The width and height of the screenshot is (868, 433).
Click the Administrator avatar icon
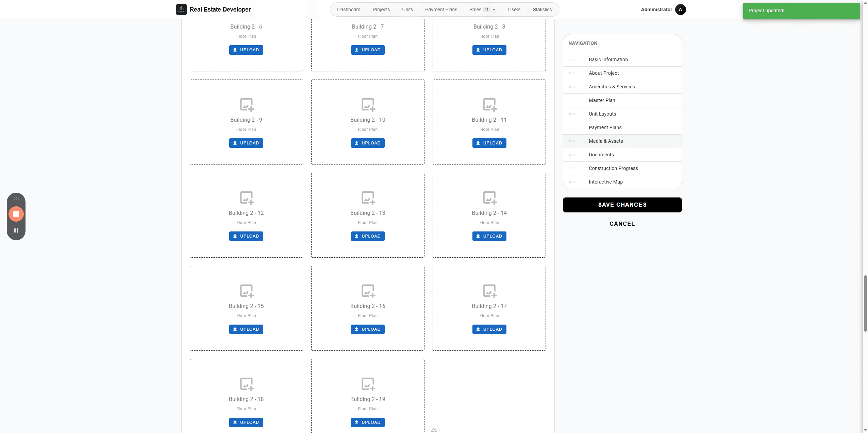tap(680, 10)
